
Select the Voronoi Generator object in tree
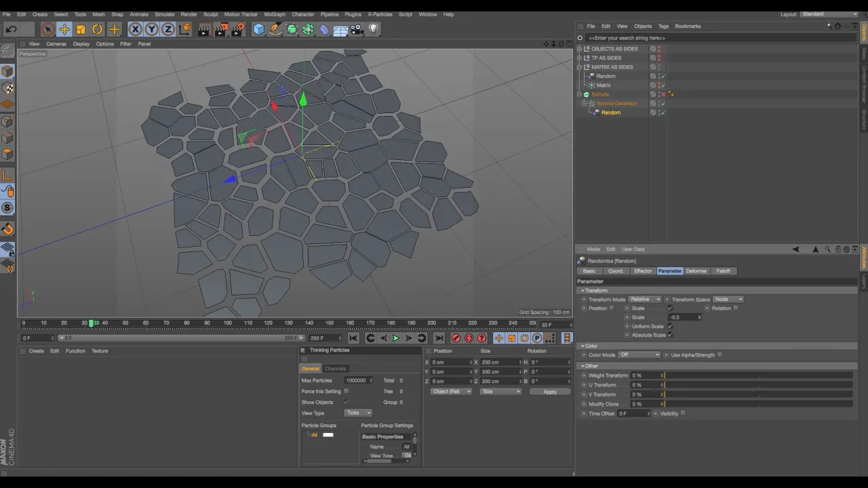(x=616, y=104)
